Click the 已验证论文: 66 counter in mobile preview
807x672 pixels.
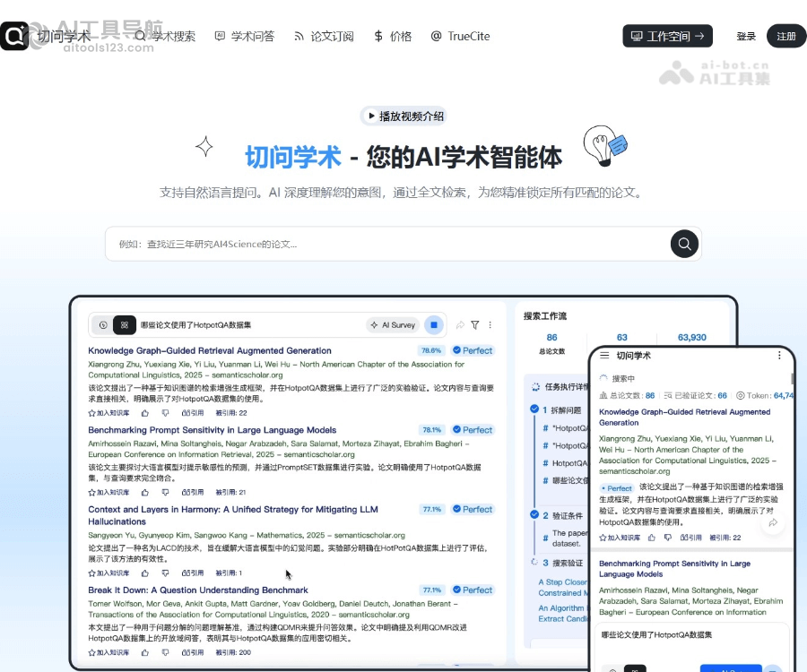tap(695, 395)
